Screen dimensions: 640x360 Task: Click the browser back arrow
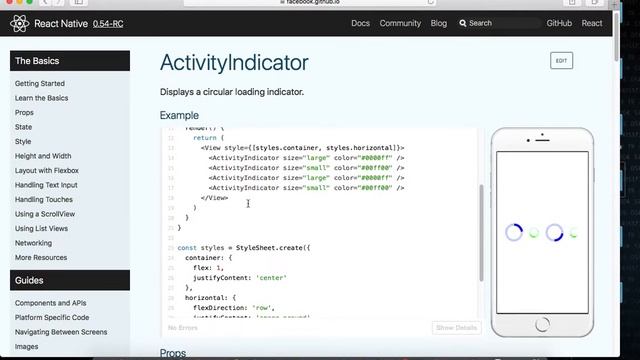pos(45,2)
